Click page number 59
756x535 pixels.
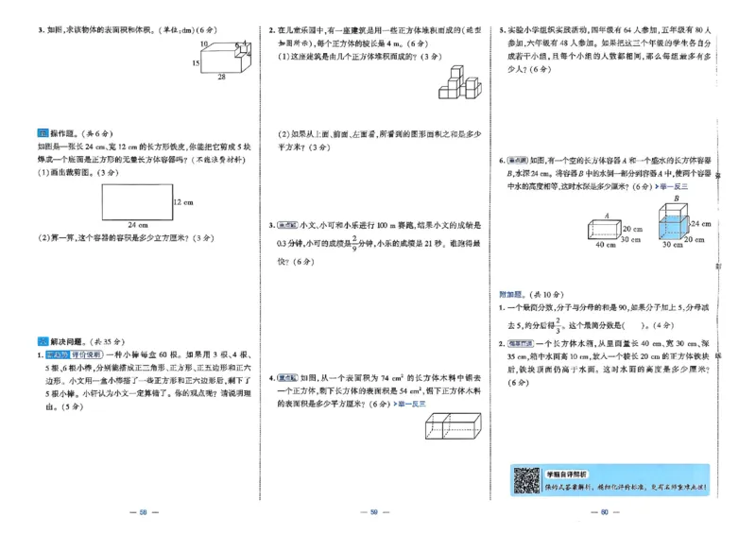coord(374,512)
